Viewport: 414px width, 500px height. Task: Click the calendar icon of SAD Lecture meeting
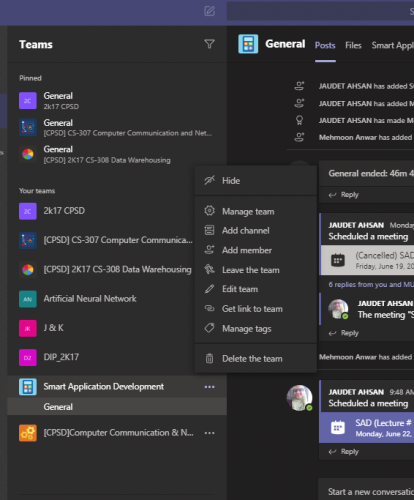338,427
